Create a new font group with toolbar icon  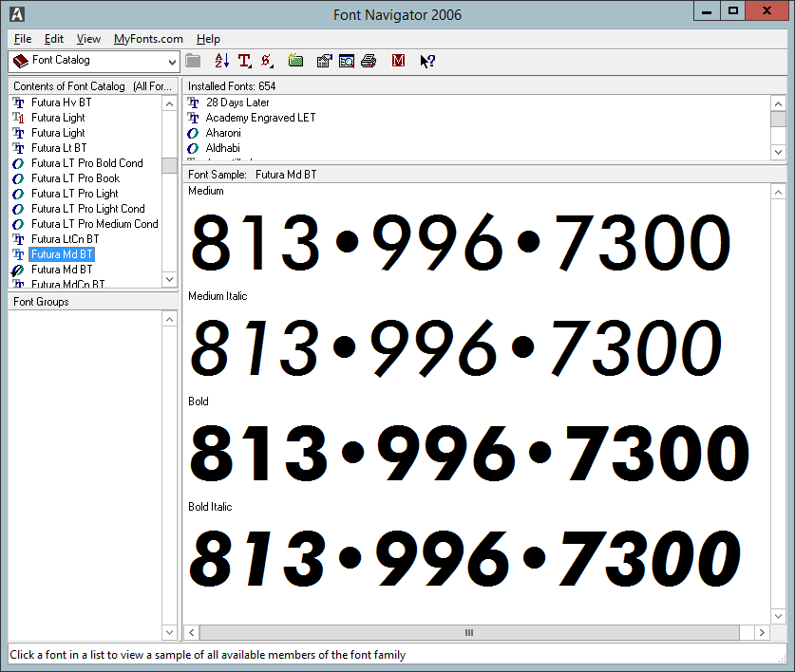click(295, 61)
